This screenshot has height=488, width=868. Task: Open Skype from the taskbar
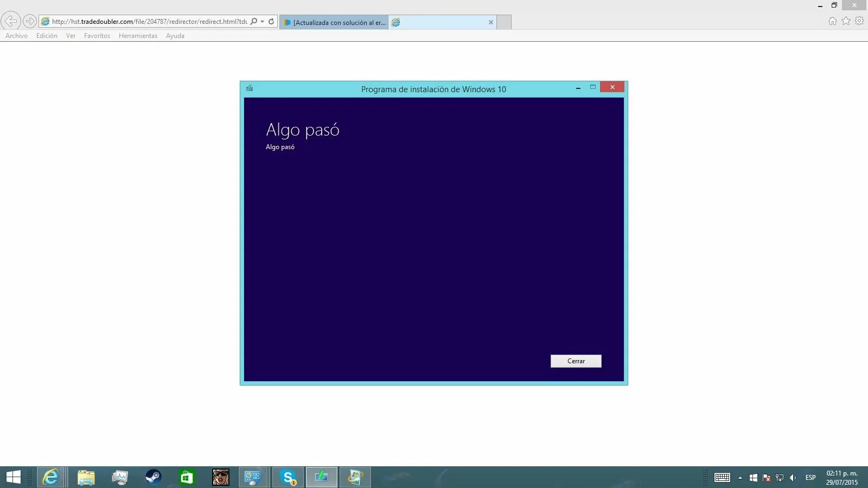point(288,477)
